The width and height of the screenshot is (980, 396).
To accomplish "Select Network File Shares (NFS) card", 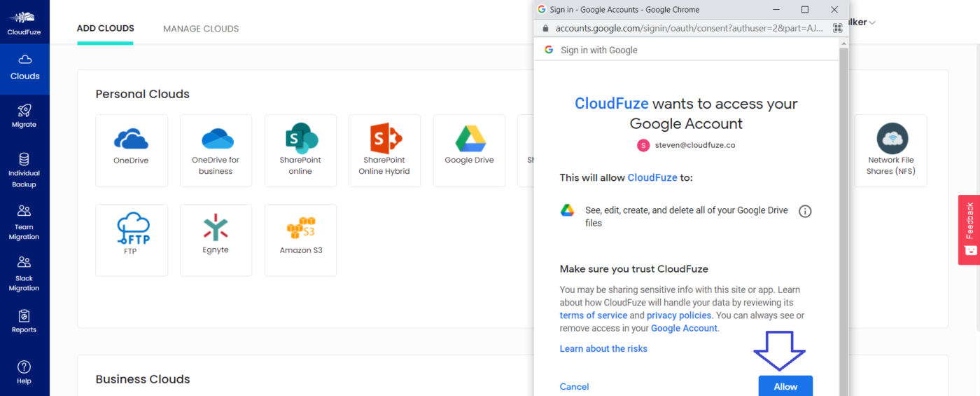I will (891, 151).
